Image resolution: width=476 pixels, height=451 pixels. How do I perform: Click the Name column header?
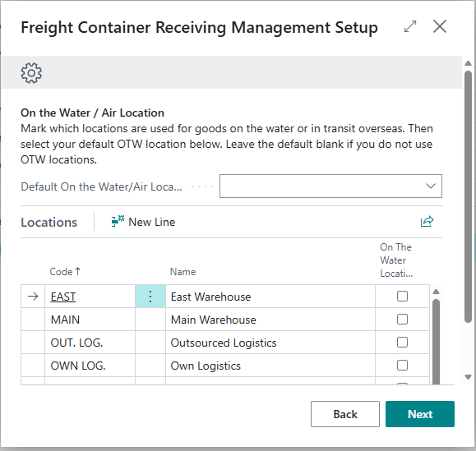(x=183, y=272)
